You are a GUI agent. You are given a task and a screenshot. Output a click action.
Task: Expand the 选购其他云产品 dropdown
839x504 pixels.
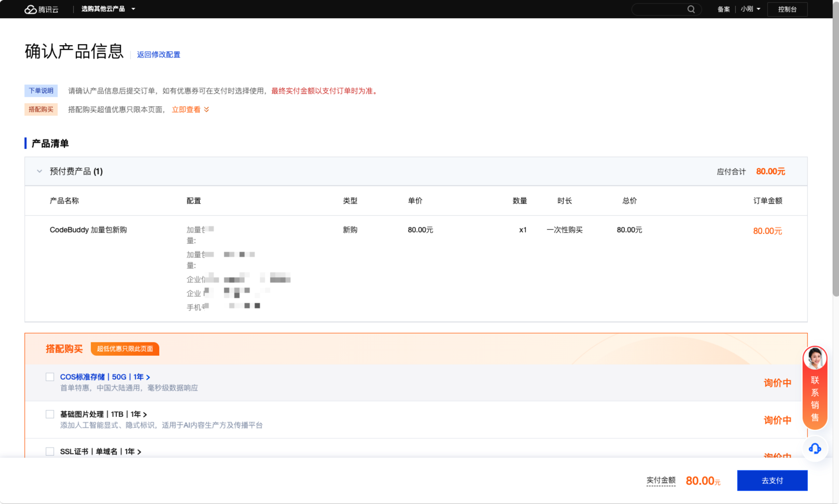tap(108, 9)
